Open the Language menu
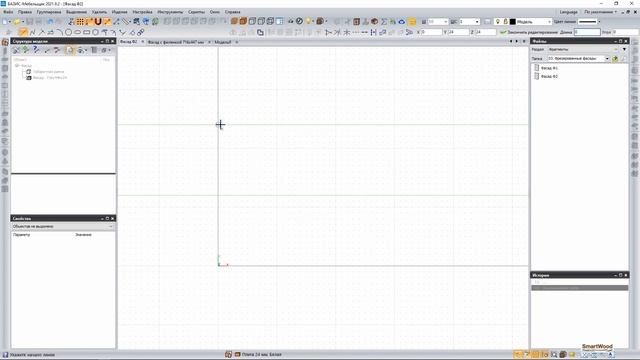Image resolution: width=640 pixels, height=360 pixels. [x=569, y=12]
